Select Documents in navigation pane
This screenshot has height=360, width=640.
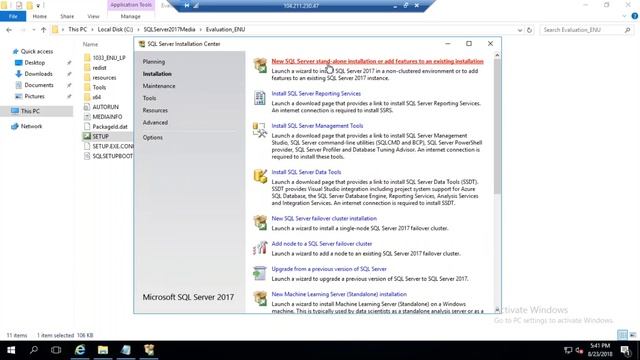(39, 85)
